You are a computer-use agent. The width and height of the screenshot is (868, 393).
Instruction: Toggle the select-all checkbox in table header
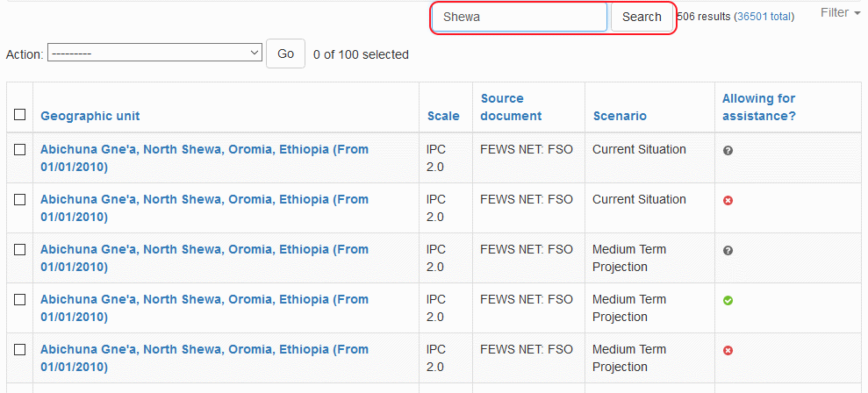pos(20,115)
